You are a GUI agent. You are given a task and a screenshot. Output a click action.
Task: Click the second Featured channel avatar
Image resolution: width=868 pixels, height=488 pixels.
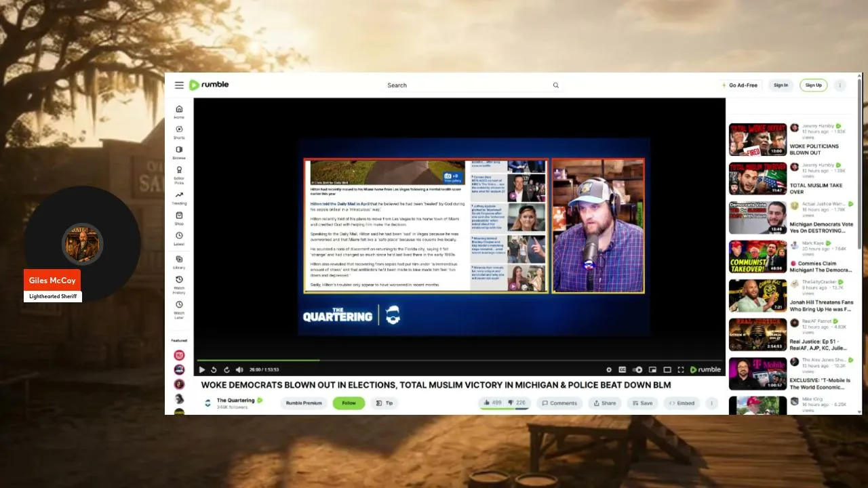point(179,369)
